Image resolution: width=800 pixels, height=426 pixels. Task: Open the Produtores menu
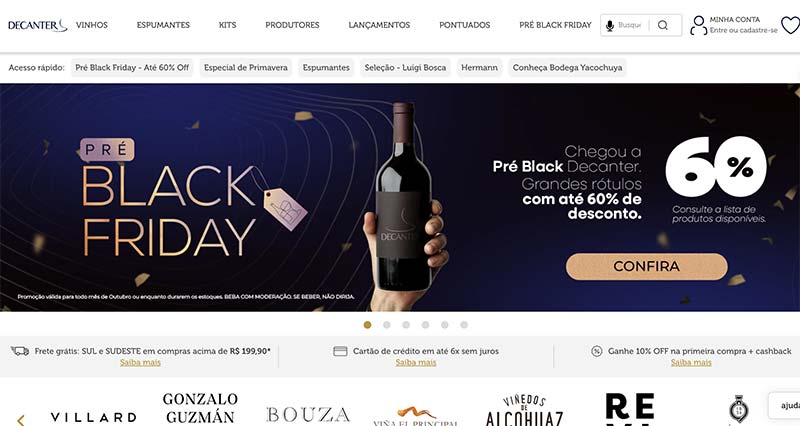[x=292, y=25]
